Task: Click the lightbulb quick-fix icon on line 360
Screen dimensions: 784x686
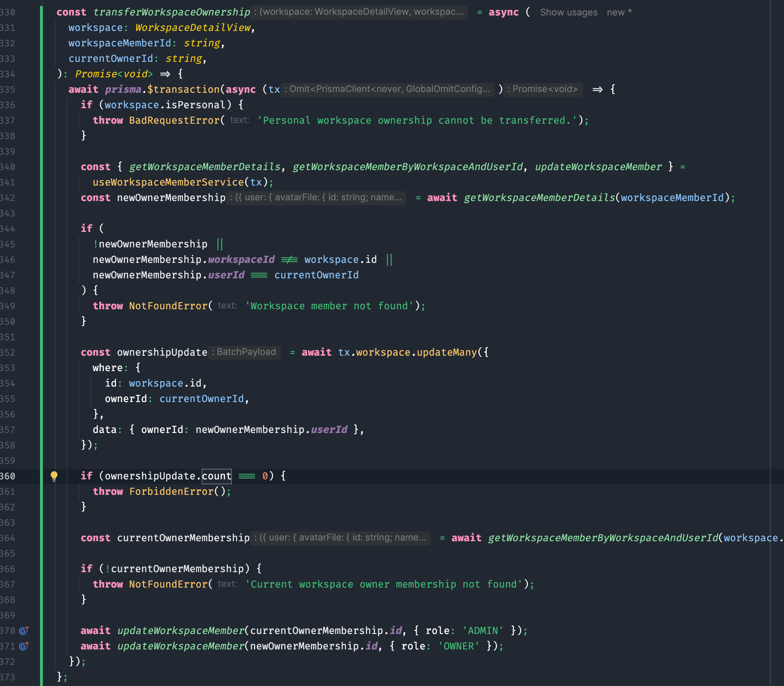Action: click(54, 476)
